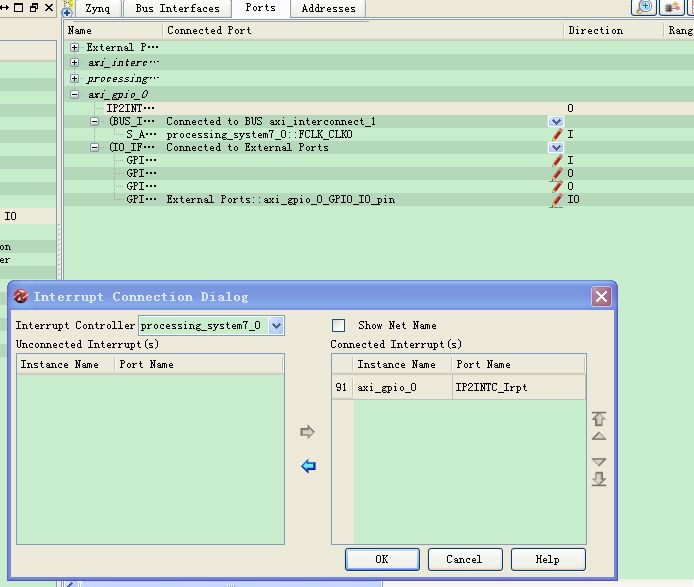Click the gray right arrow to connect interrupt
This screenshot has height=587, width=694.
308,432
